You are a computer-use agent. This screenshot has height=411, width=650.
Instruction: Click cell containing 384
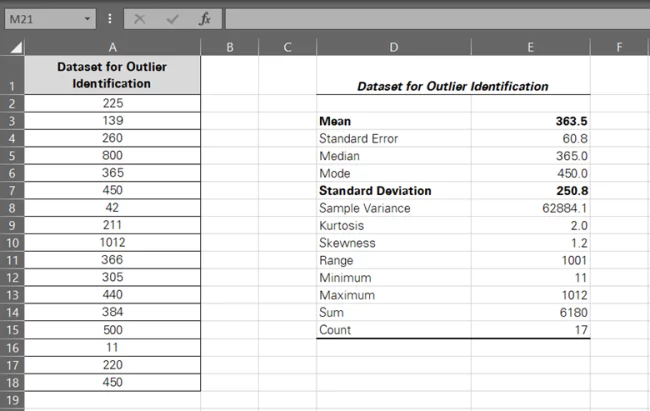[112, 312]
